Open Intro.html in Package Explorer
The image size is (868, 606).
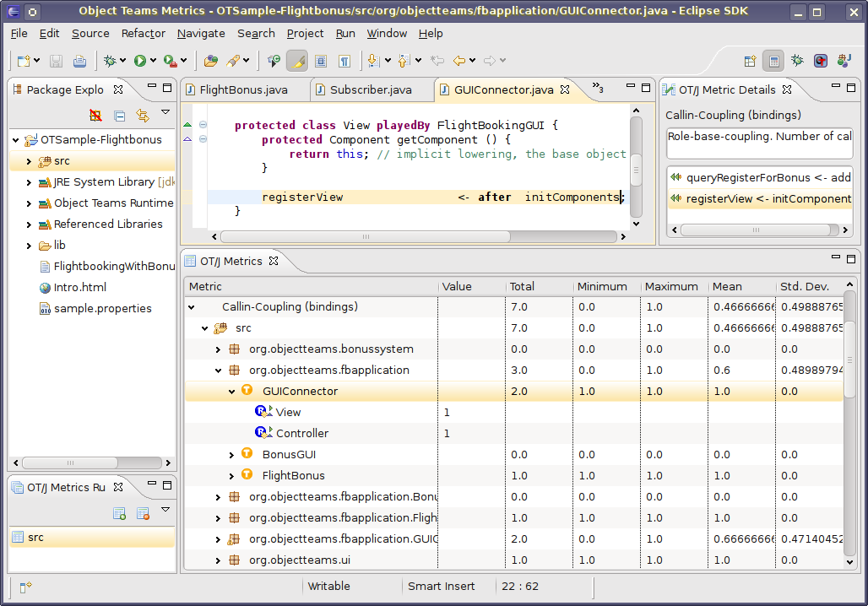point(79,287)
